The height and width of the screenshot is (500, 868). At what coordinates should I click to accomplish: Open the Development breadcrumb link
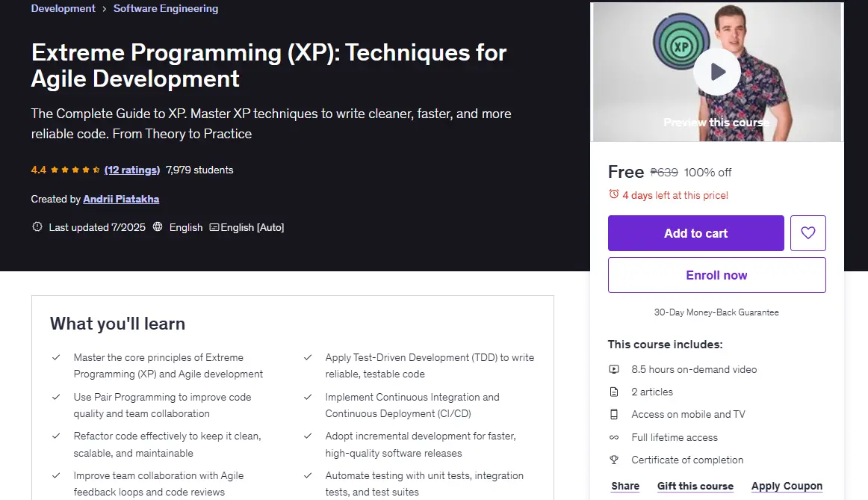[x=63, y=8]
